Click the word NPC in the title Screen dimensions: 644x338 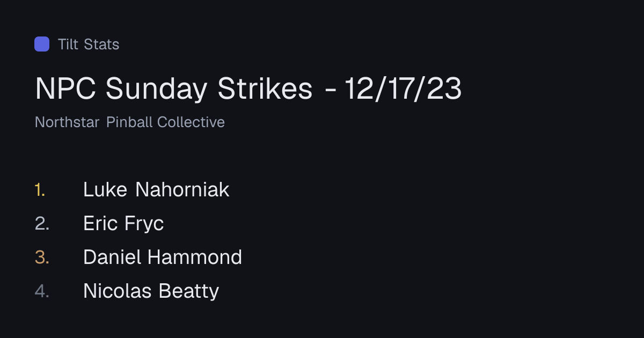point(66,89)
